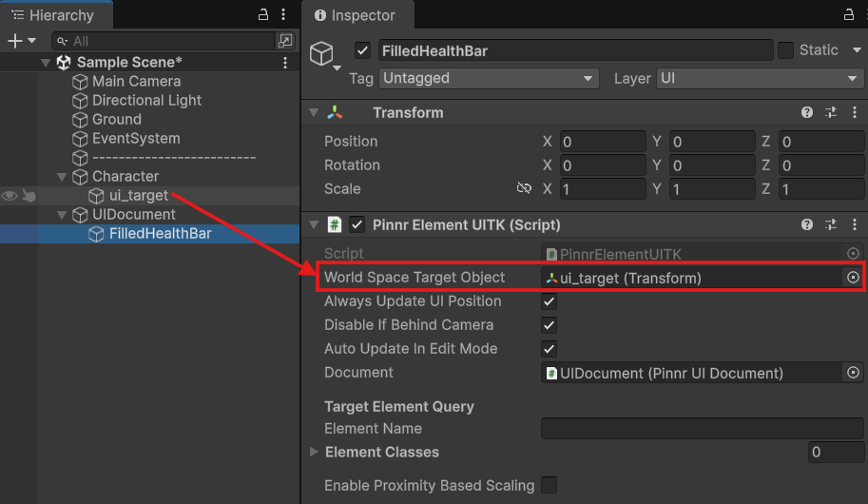Viewport: 868px width, 504px height.
Task: Enable Proximity Based Scaling checkbox
Action: click(x=549, y=485)
